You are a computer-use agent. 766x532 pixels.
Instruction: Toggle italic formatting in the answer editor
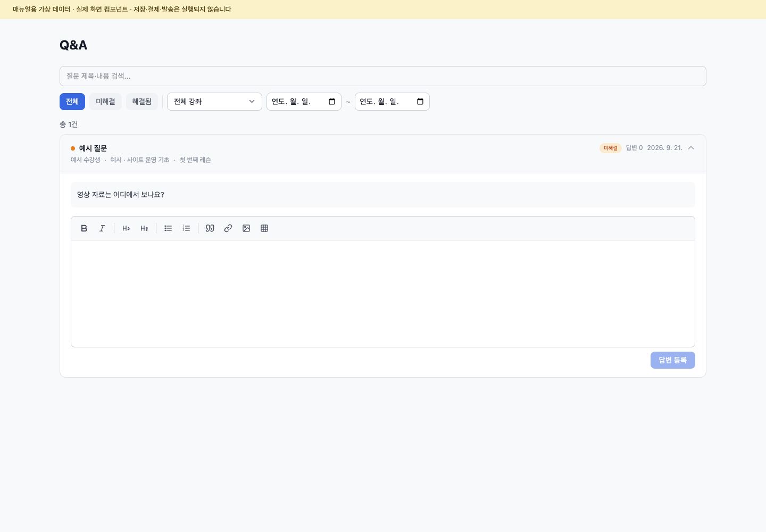point(102,228)
